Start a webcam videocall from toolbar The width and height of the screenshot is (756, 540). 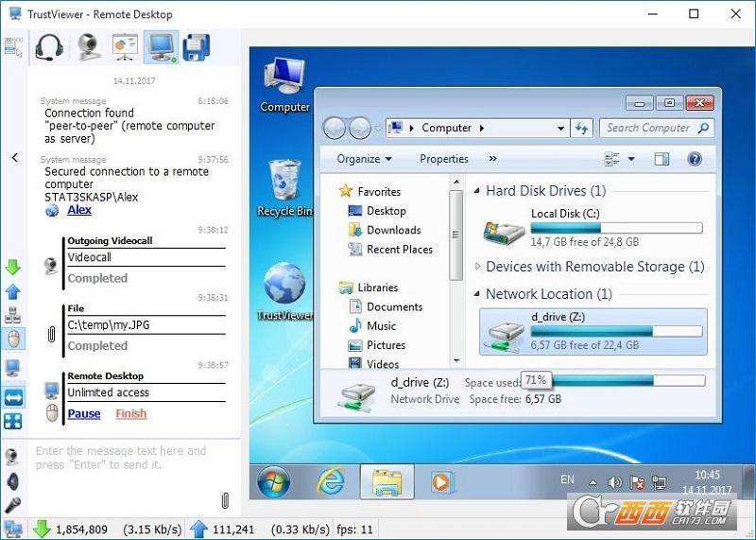coord(89,46)
